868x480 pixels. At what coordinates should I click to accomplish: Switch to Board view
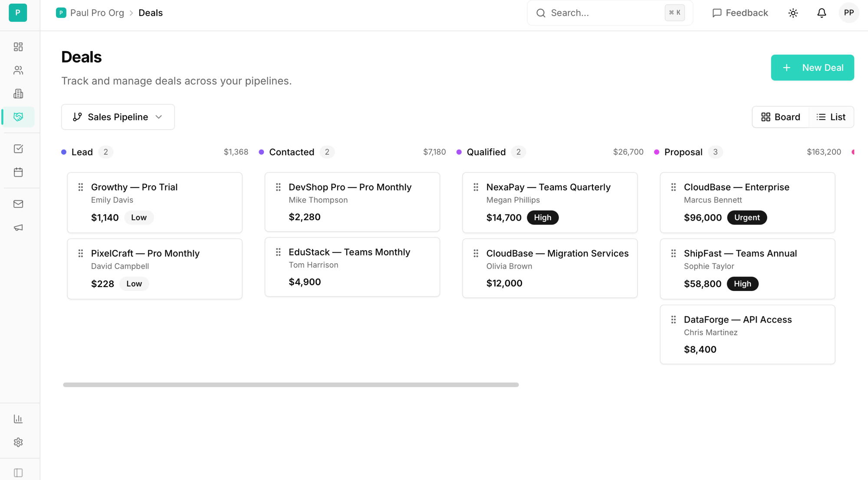780,117
